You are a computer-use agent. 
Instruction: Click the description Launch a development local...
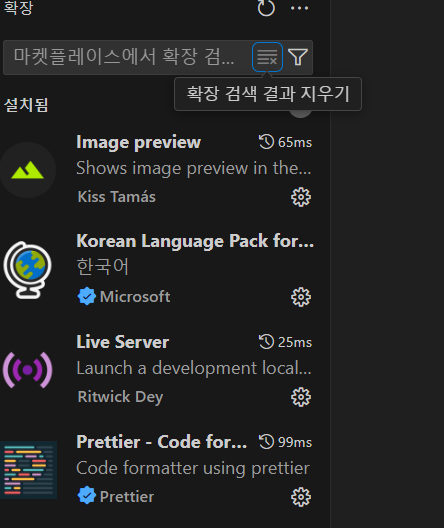194,368
